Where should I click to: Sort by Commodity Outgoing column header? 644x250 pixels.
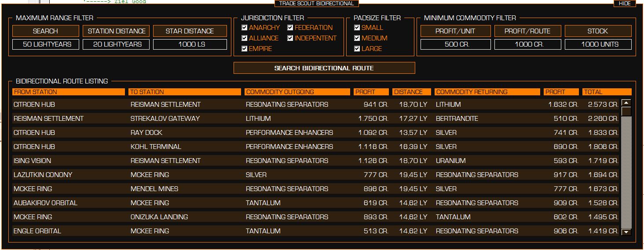297,92
